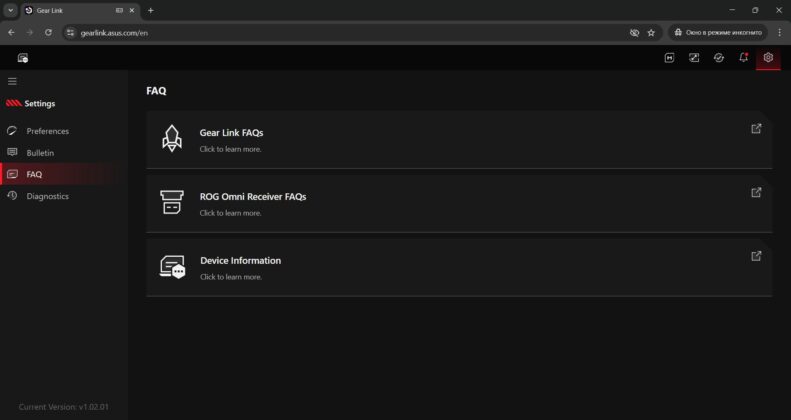Click the red settings gear icon

[x=768, y=57]
